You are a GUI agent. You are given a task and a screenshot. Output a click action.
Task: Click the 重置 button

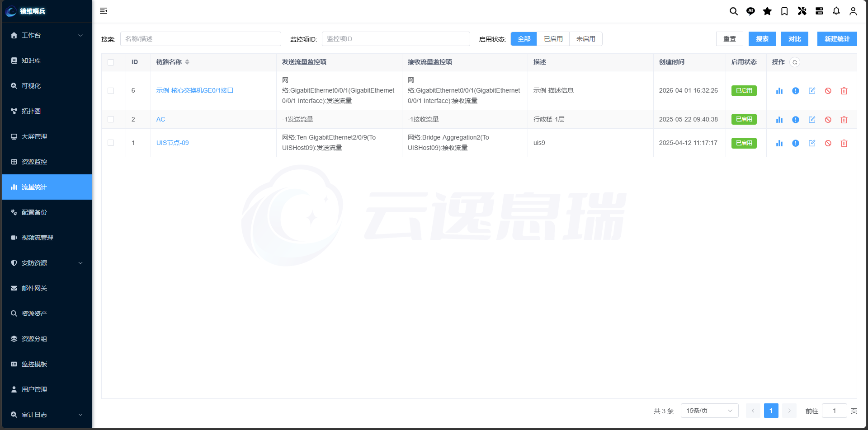point(730,39)
